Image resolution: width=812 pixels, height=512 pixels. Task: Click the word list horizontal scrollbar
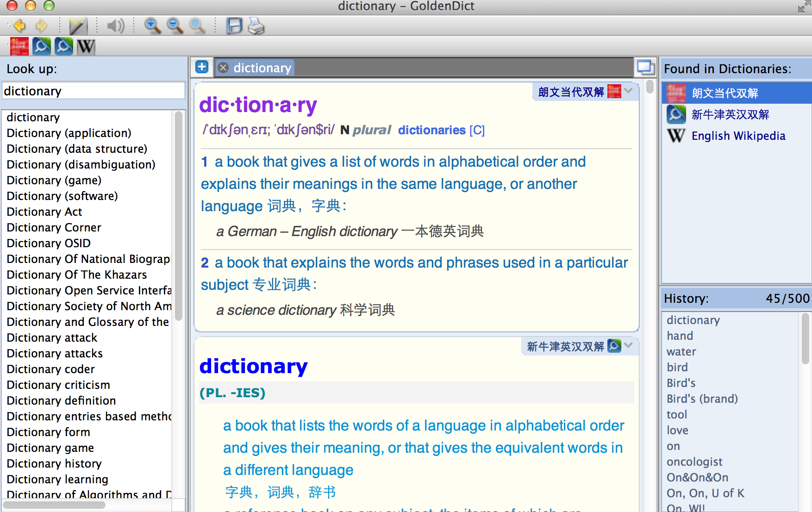click(55, 505)
